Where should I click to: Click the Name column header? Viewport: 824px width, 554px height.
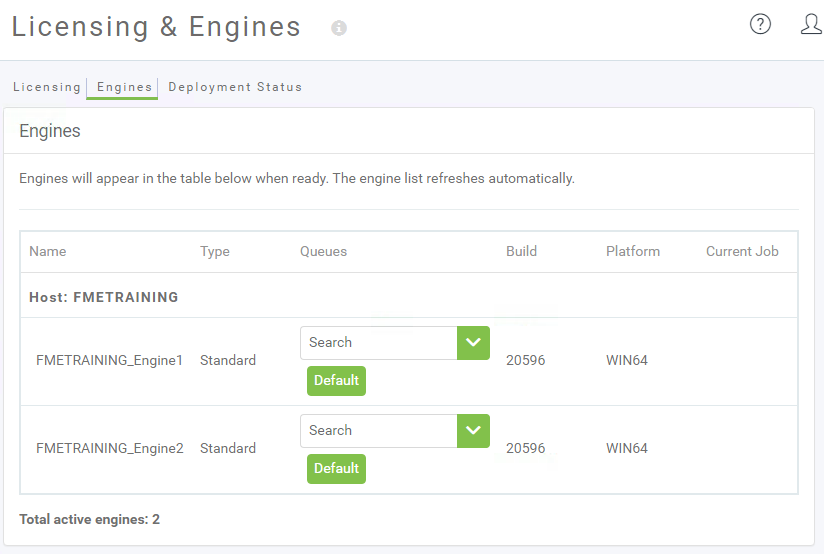pos(48,251)
